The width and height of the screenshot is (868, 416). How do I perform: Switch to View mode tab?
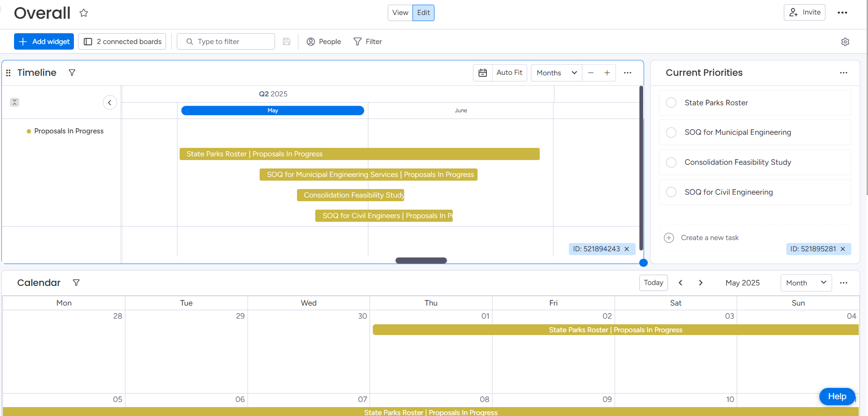click(x=400, y=13)
